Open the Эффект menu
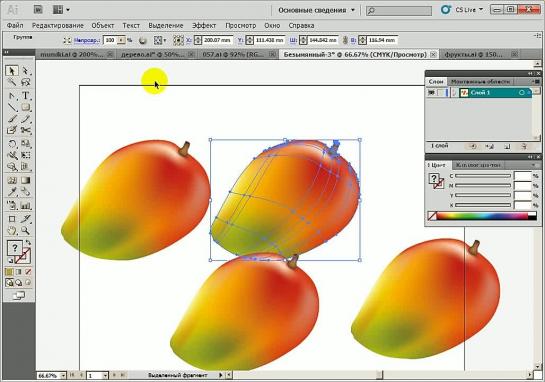 pos(204,25)
